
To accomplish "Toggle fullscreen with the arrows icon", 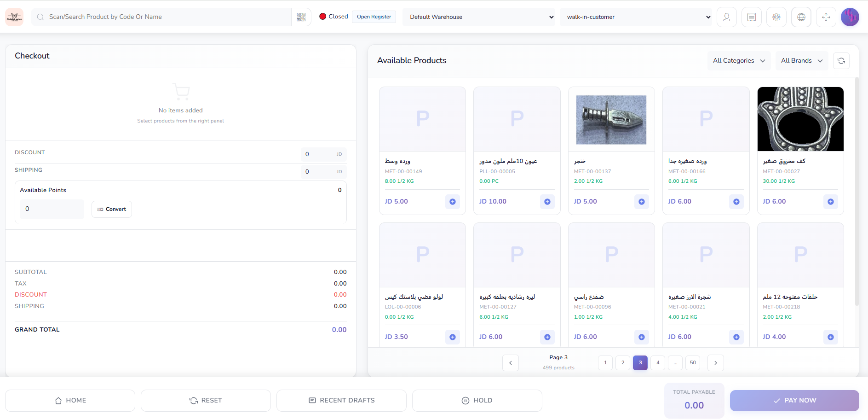I will coord(826,17).
